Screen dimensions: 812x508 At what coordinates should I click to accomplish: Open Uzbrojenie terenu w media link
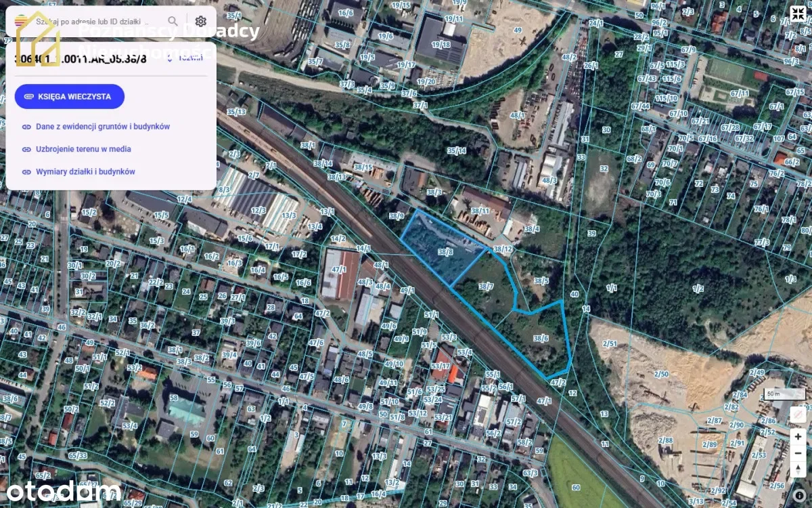pos(83,149)
